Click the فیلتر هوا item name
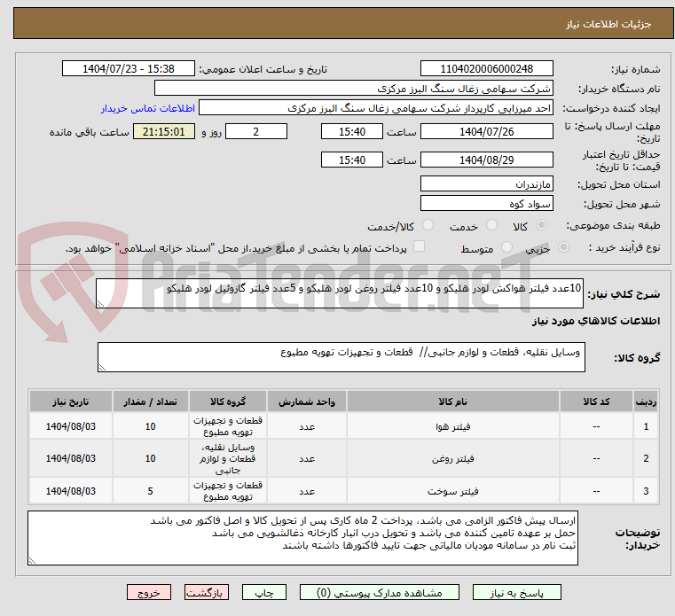The width and height of the screenshot is (675, 616). pos(453,426)
